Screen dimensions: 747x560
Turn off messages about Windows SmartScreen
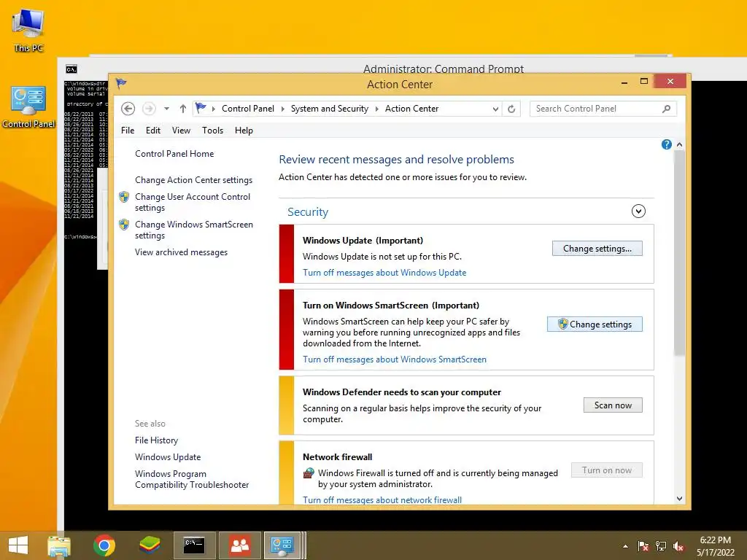click(395, 359)
